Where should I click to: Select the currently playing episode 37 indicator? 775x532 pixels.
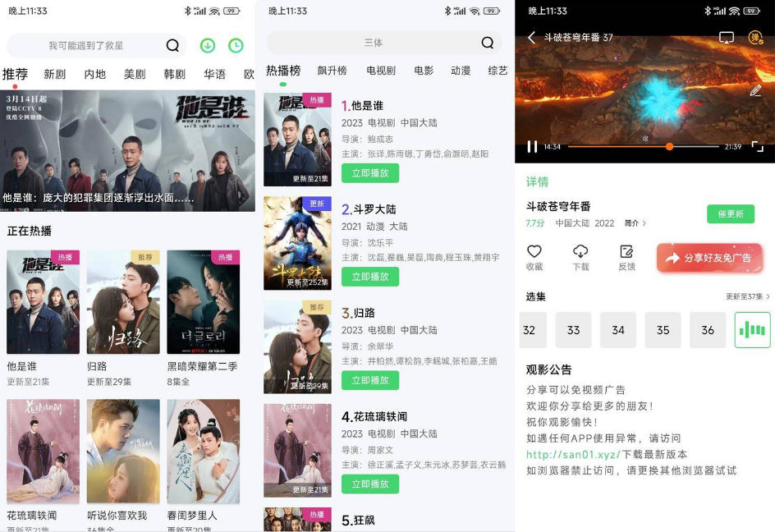point(752,330)
